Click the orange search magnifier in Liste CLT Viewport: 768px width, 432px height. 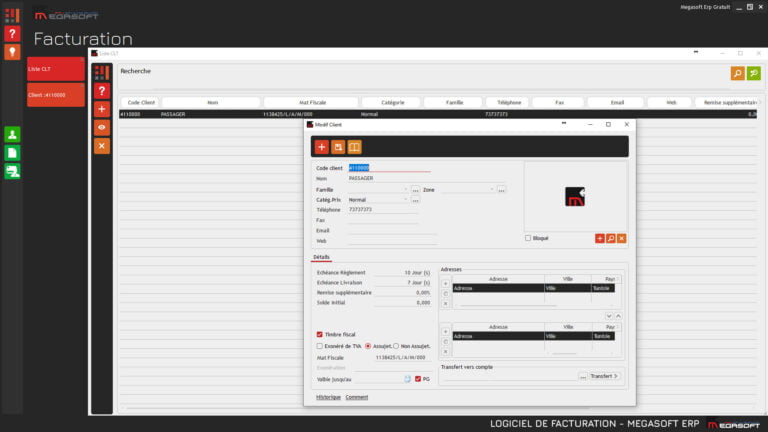point(738,73)
